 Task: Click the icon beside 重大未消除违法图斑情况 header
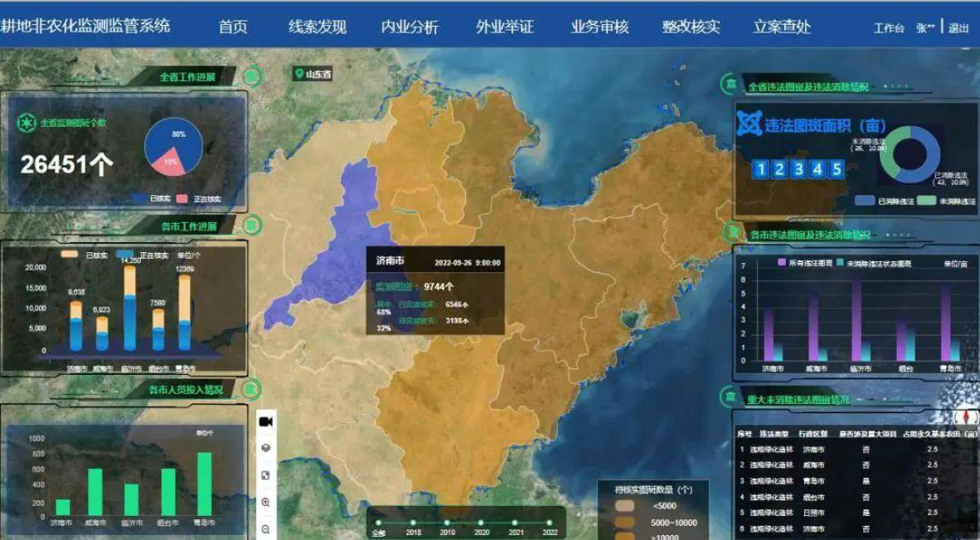729,396
